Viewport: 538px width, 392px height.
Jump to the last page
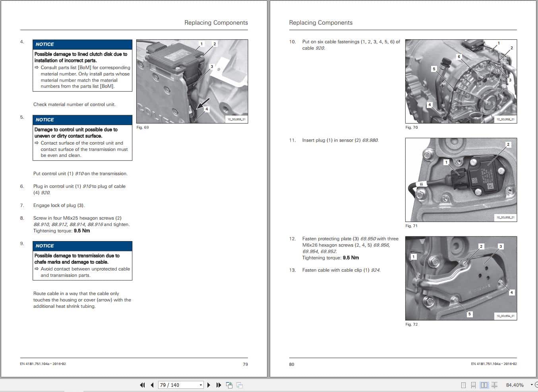(x=219, y=385)
